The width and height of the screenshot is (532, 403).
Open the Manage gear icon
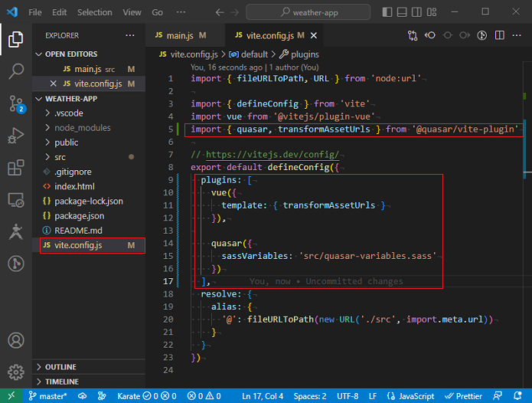[x=15, y=372]
